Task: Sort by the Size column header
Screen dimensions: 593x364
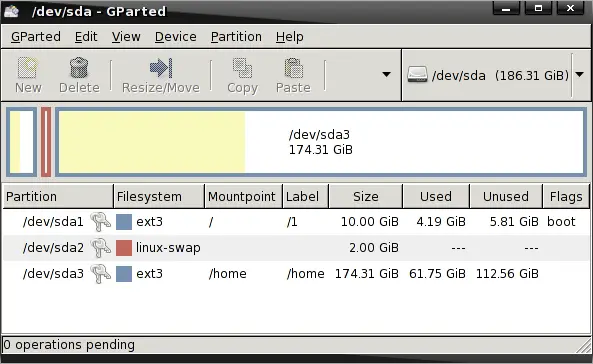Action: 366,196
